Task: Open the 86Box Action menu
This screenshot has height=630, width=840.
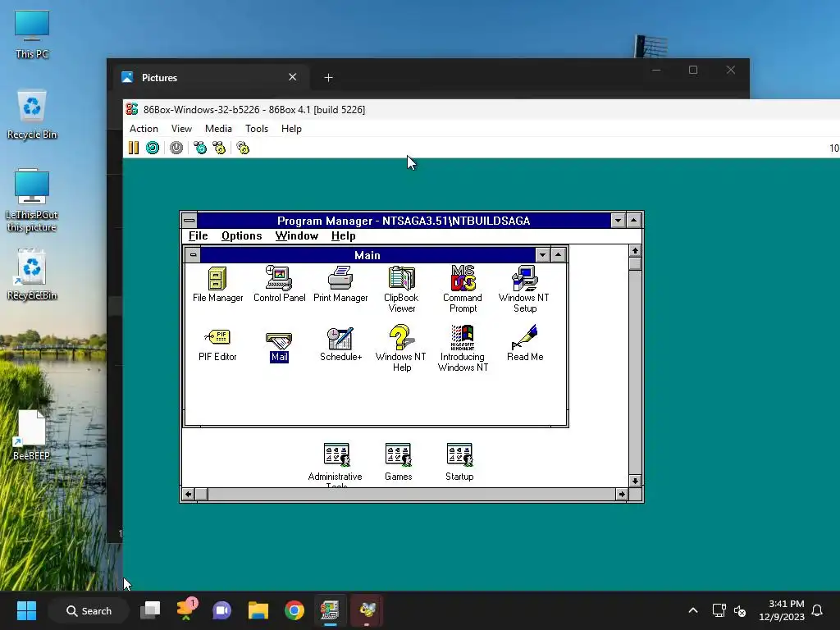Action: coord(144,129)
